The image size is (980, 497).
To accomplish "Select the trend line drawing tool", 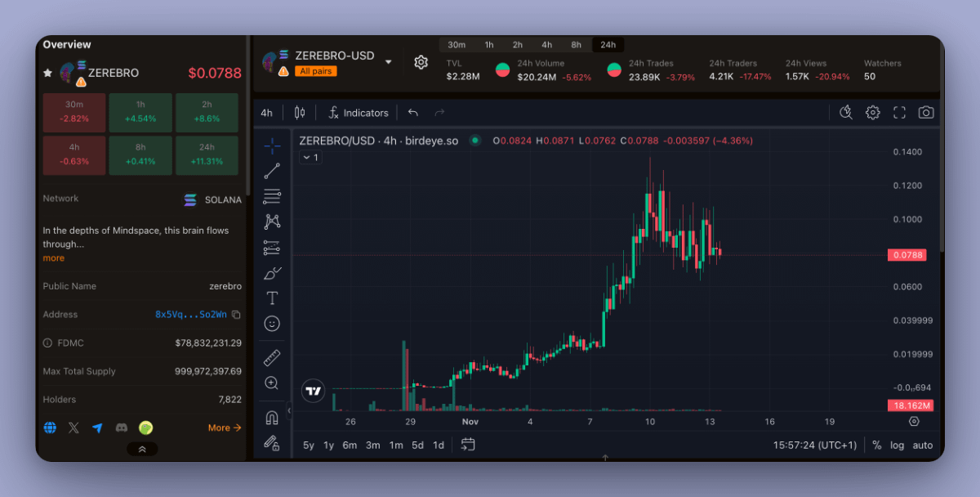I will [272, 170].
